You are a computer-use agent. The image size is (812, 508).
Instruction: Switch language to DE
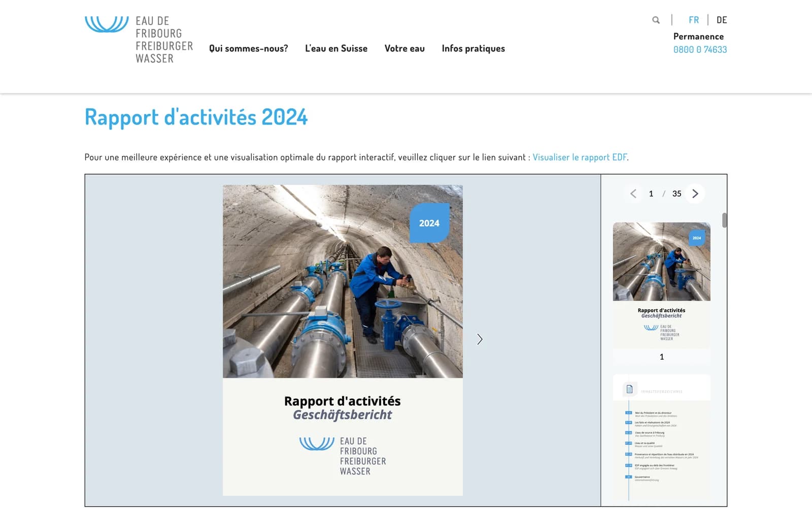(x=722, y=20)
